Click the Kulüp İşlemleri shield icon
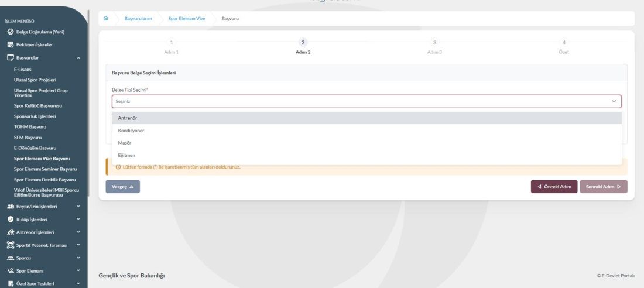The height and width of the screenshot is (288, 644). click(10, 220)
